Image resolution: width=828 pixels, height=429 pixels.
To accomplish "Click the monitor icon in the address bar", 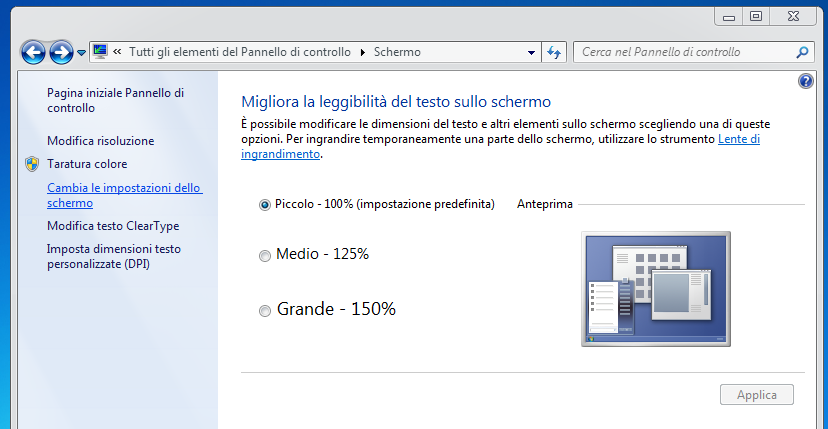I will click(100, 52).
